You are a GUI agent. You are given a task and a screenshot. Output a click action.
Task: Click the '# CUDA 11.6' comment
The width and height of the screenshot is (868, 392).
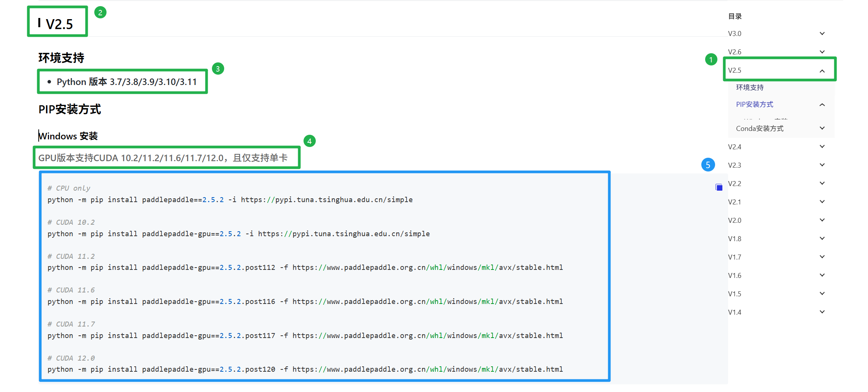point(71,290)
